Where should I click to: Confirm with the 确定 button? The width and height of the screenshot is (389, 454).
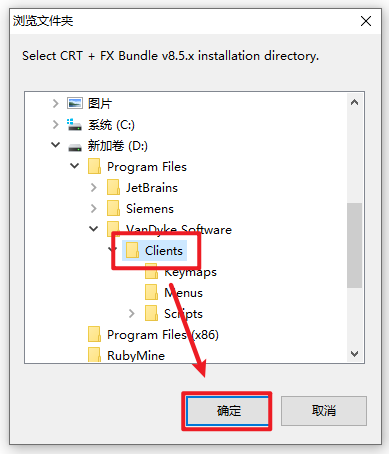tap(228, 411)
